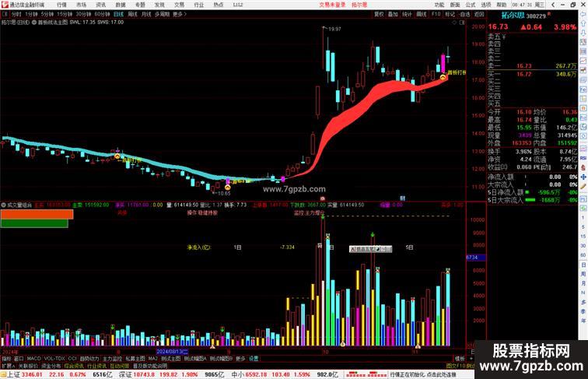Open the 市场 menu

tap(82, 5)
